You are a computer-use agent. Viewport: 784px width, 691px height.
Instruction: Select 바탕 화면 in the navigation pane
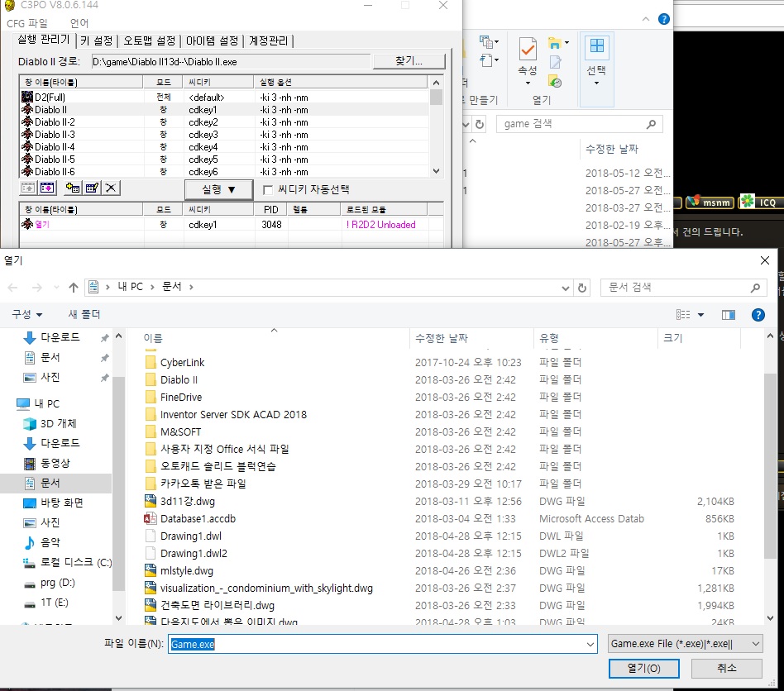click(x=53, y=503)
